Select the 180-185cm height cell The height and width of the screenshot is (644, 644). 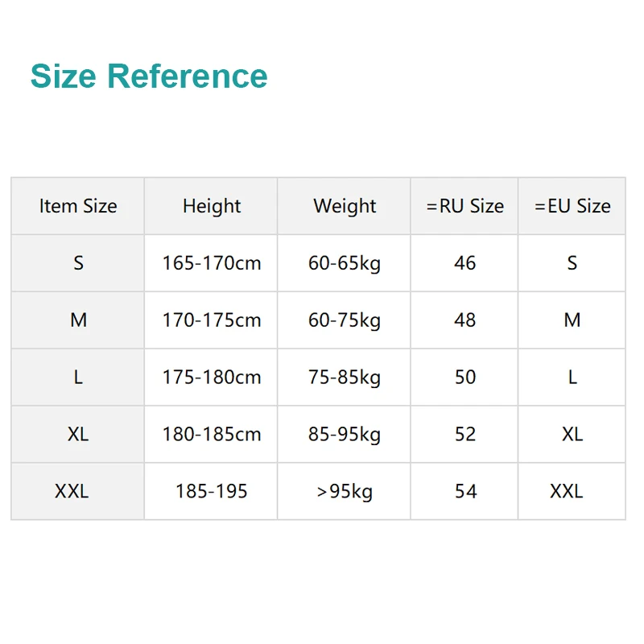(x=212, y=435)
